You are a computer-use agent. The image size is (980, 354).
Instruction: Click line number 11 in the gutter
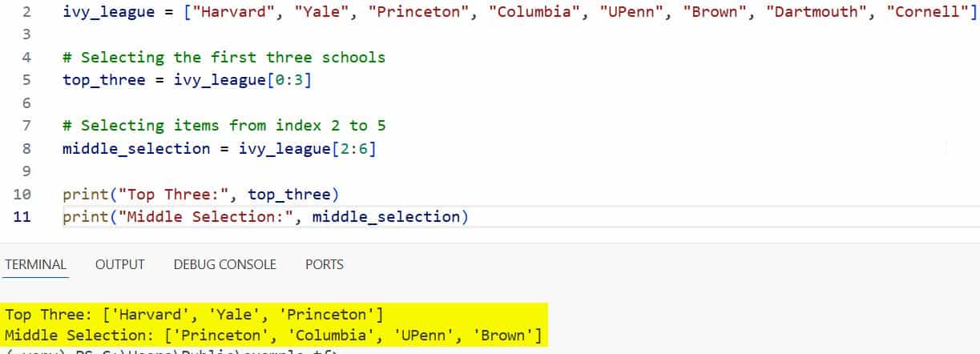pos(22,217)
